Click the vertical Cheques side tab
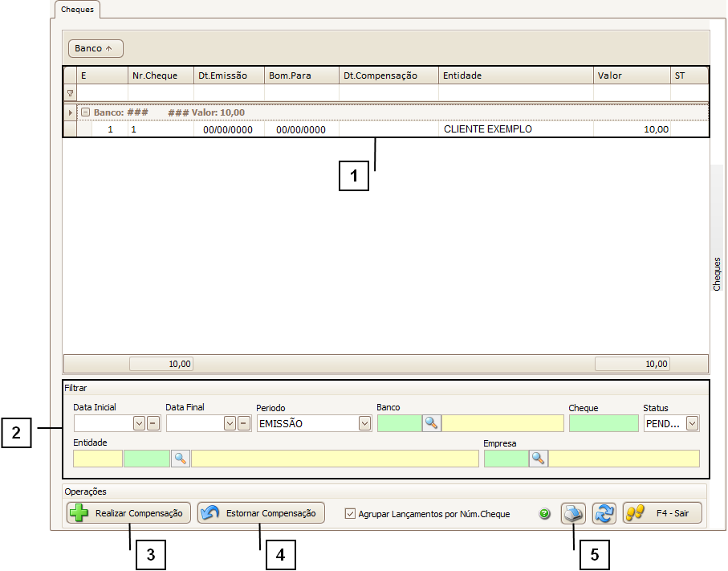The image size is (728, 571). click(x=717, y=273)
